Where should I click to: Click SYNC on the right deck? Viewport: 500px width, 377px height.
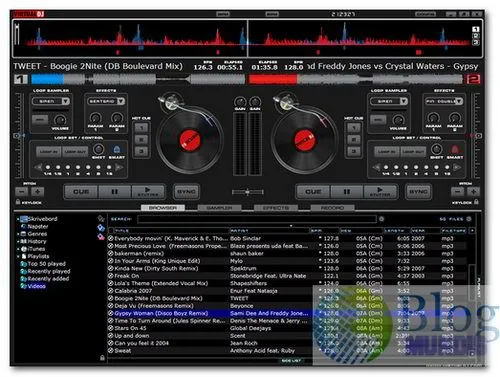pyautogui.click(x=418, y=192)
